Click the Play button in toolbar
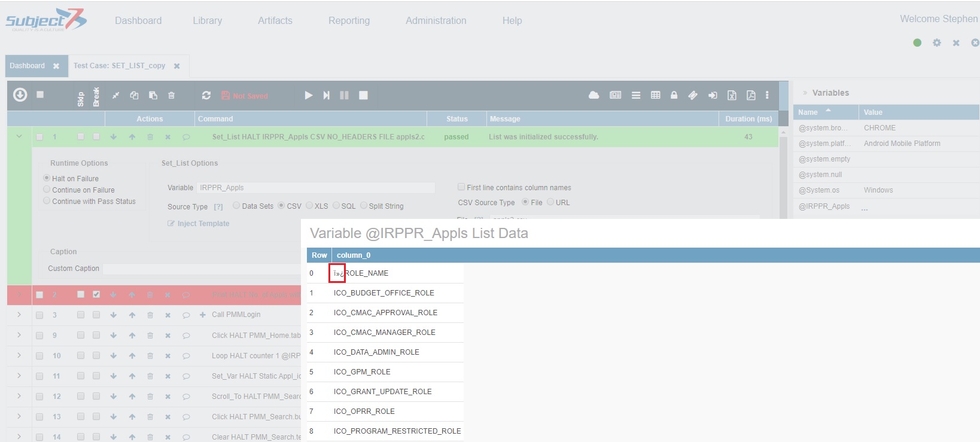The height and width of the screenshot is (442, 980). click(308, 95)
